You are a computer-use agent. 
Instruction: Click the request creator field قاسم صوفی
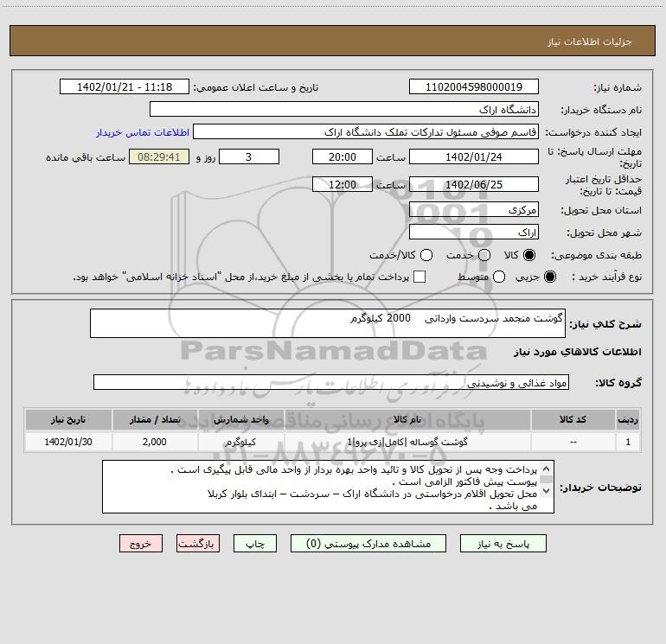click(x=365, y=131)
